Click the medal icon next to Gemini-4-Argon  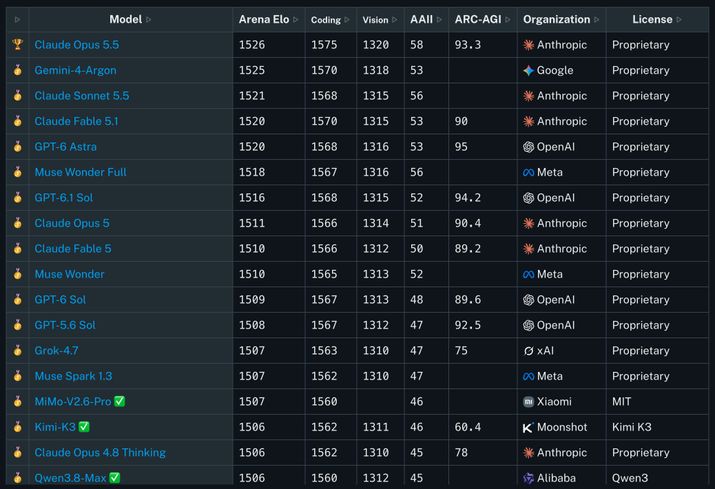17,70
